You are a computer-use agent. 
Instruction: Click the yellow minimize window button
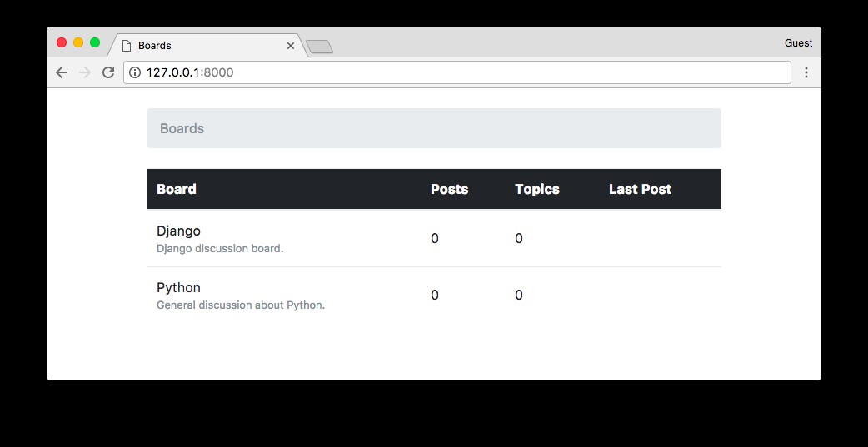point(78,42)
